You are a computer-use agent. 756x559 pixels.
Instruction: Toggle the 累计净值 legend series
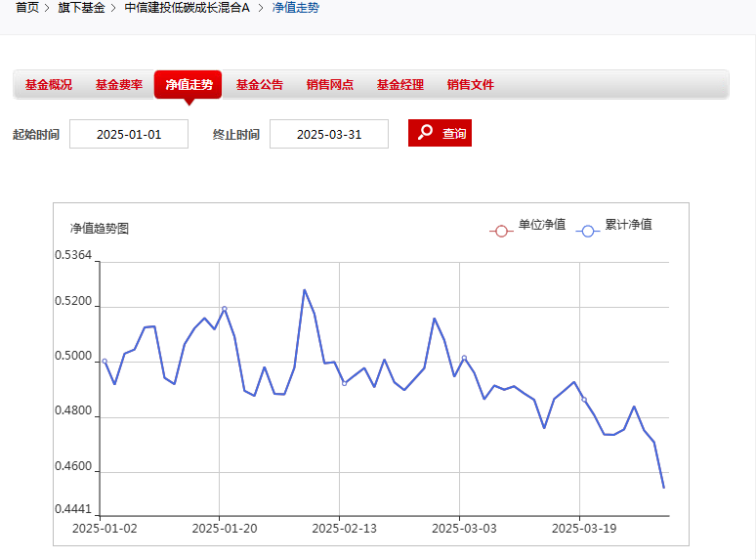tap(614, 227)
